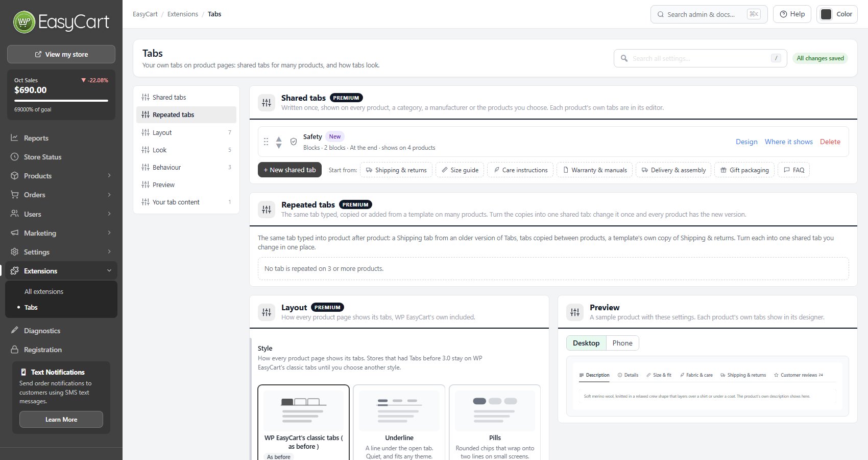868x460 pixels.
Task: Click the New shared tab button
Action: point(290,170)
